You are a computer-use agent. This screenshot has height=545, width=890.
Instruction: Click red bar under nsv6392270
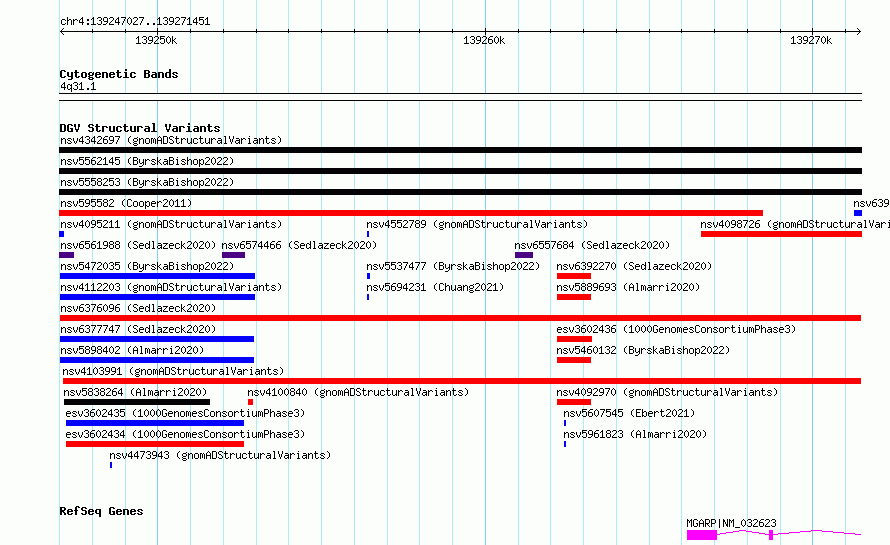coord(574,276)
